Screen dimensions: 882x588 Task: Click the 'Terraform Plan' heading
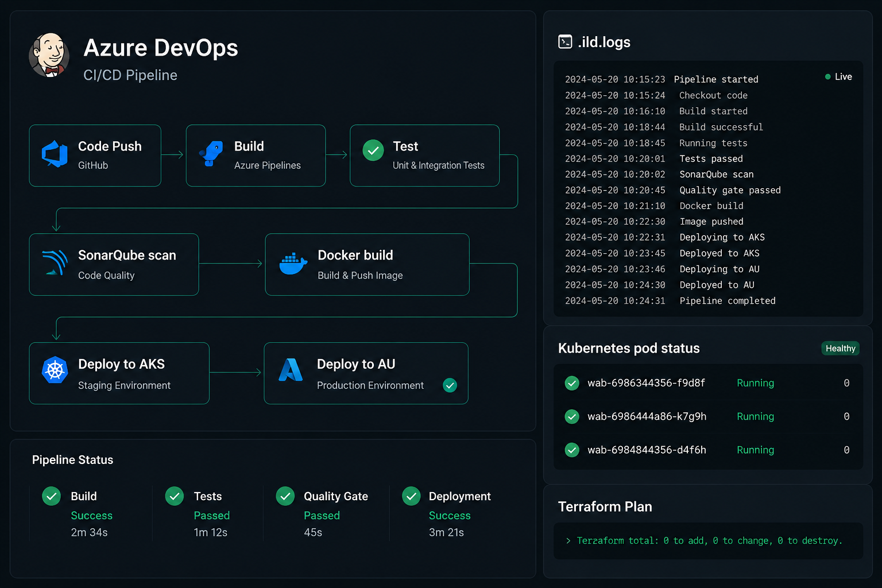[x=605, y=506]
